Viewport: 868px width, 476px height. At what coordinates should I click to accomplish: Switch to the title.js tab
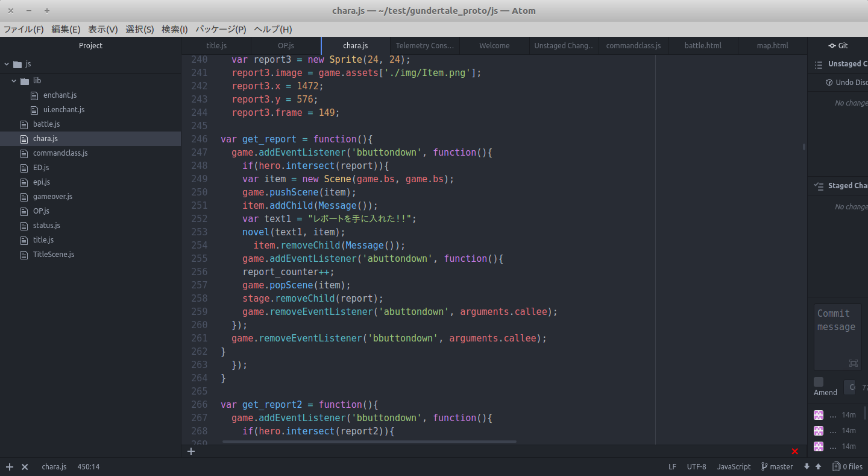pos(216,46)
